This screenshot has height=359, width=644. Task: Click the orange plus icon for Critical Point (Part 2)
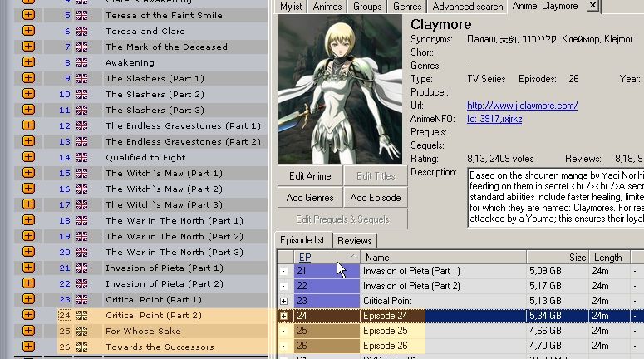point(28,315)
